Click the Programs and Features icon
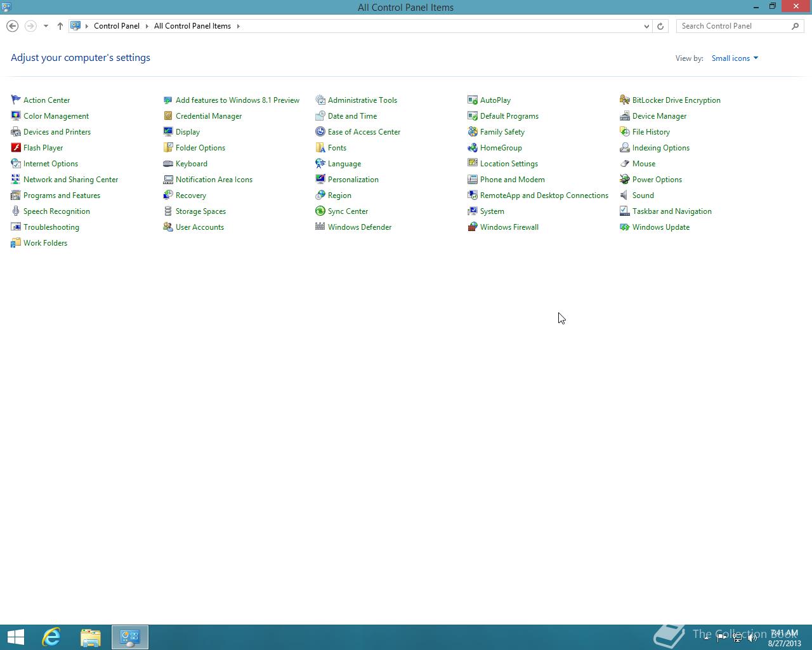This screenshot has width=812, height=650. point(16,196)
